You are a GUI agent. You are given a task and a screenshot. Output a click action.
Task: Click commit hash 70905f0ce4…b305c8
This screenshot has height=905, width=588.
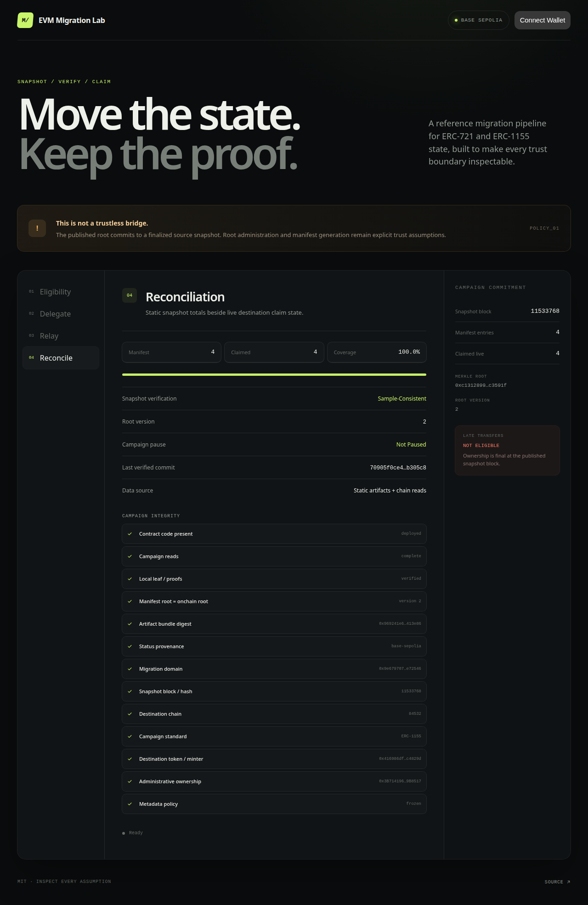pyautogui.click(x=398, y=468)
